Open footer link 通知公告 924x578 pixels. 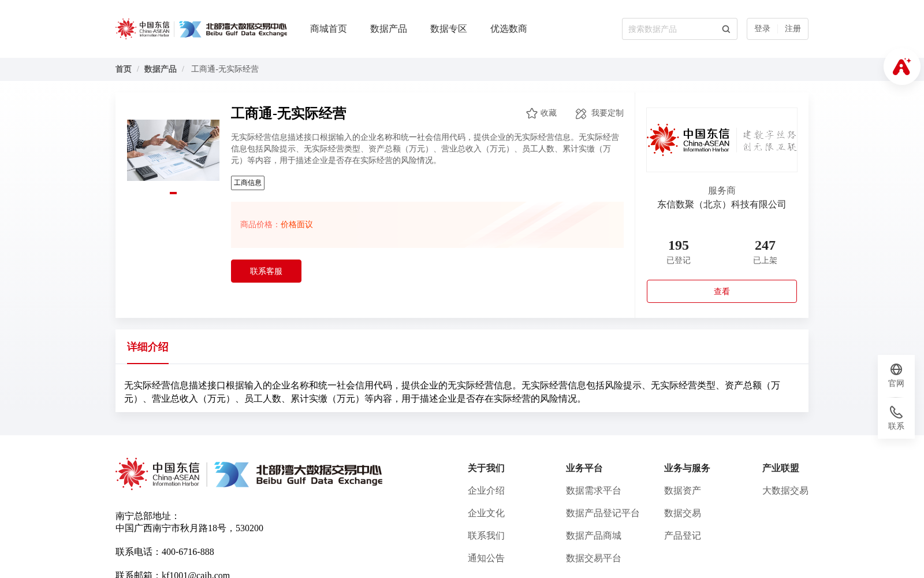pyautogui.click(x=486, y=558)
